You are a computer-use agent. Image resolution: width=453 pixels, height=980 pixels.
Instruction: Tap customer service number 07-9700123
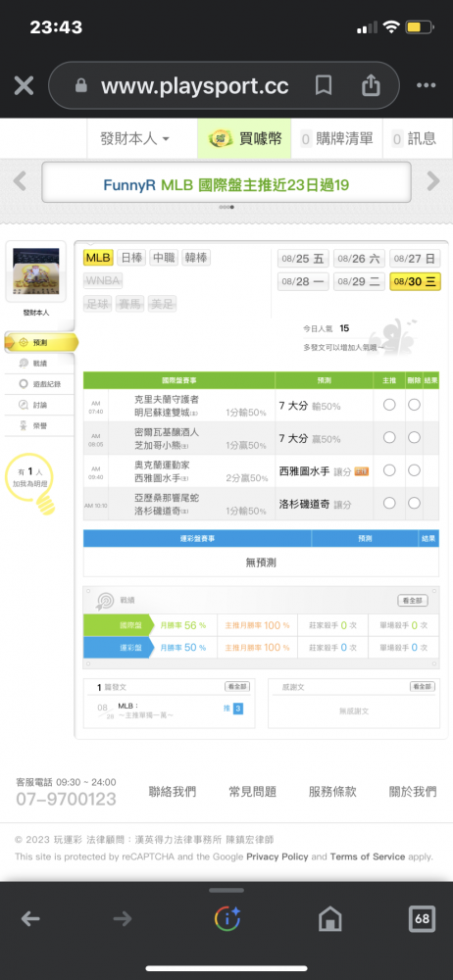point(67,799)
